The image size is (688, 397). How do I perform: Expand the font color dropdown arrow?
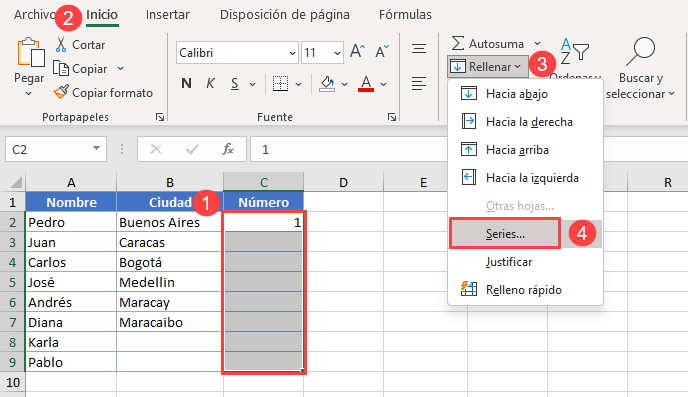[383, 84]
